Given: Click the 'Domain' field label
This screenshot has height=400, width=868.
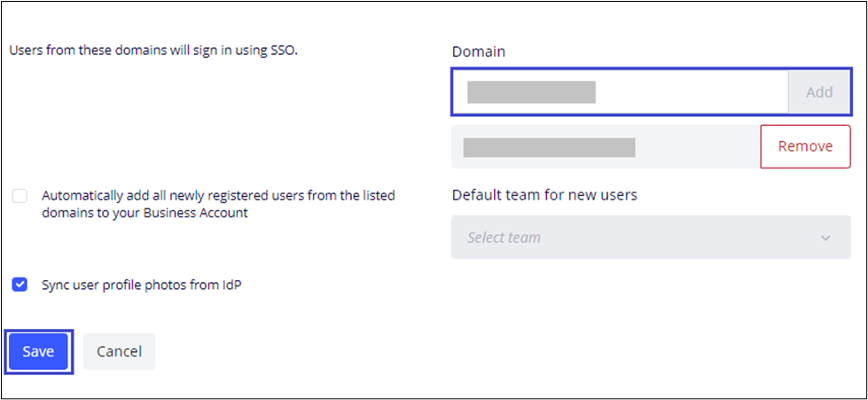Looking at the screenshot, I should click(478, 51).
